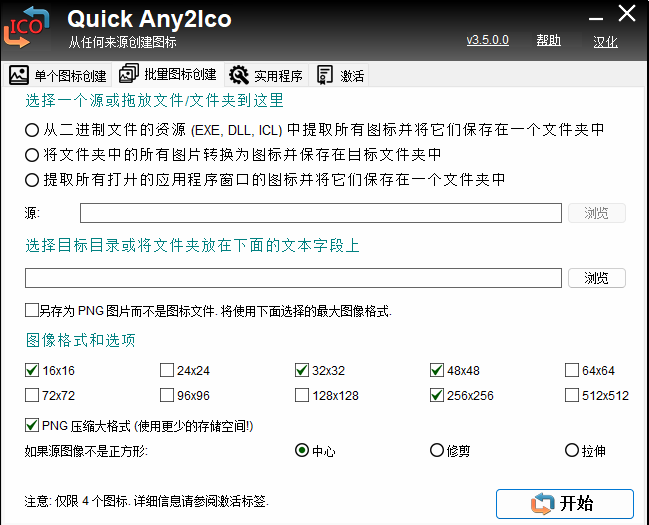The width and height of the screenshot is (649, 525).
Task: Enable save as PNG image checkbox
Action: pyautogui.click(x=31, y=310)
